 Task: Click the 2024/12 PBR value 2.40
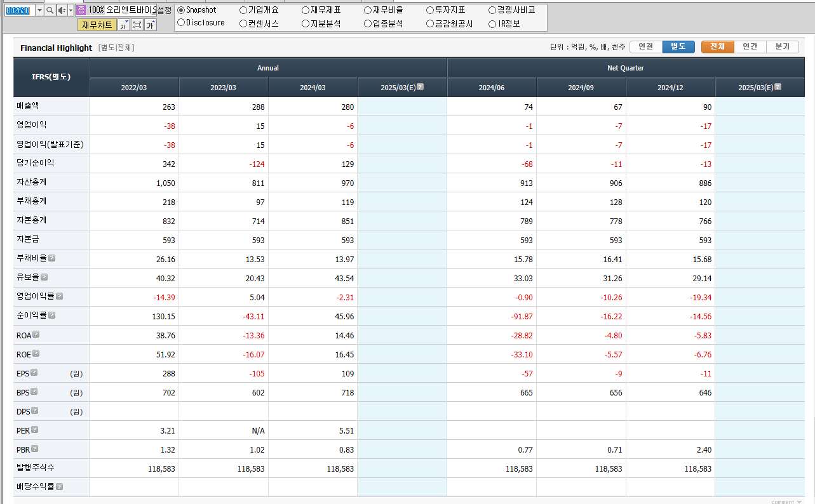pos(703,450)
